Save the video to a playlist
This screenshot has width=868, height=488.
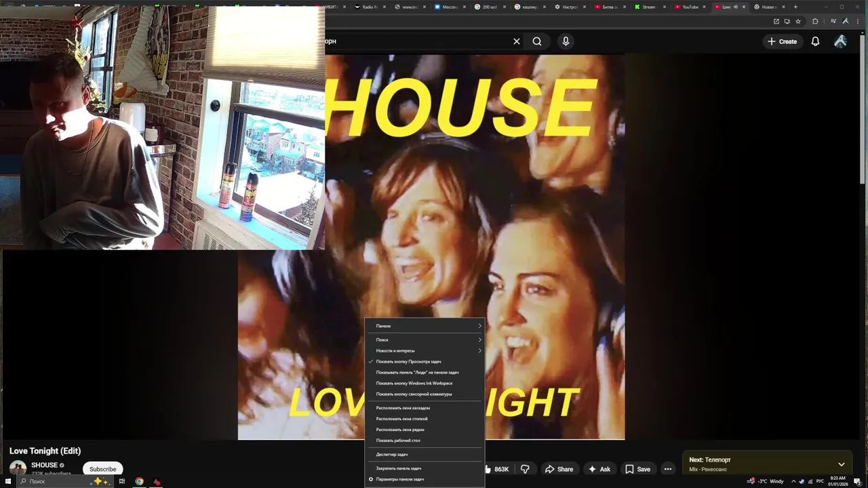pos(637,469)
